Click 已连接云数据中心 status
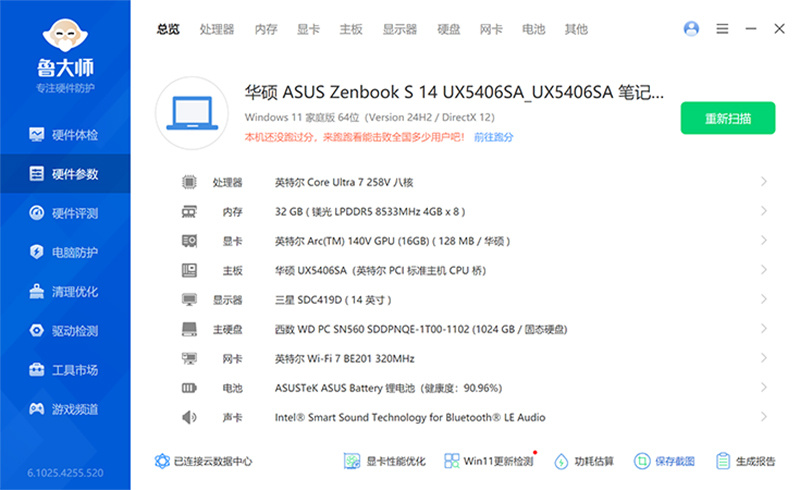 pos(204,461)
